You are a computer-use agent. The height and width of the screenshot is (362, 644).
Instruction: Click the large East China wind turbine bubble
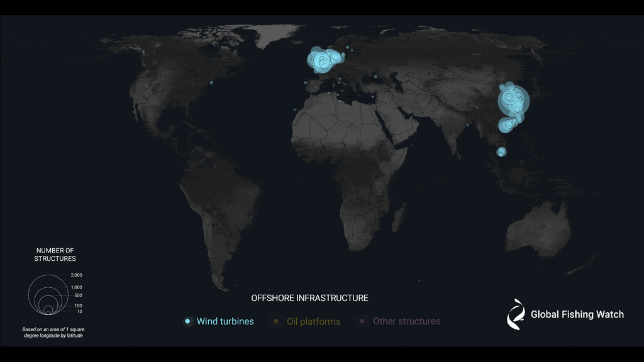[x=513, y=101]
